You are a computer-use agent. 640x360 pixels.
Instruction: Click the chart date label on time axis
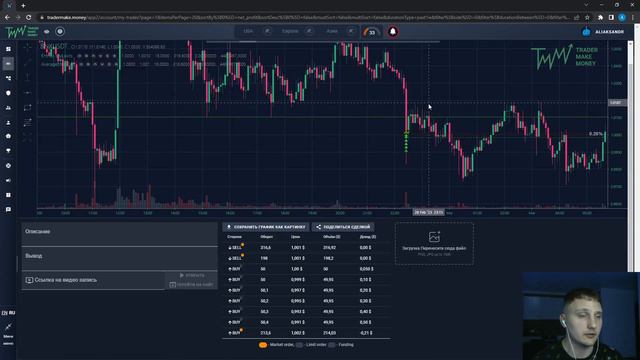click(428, 212)
